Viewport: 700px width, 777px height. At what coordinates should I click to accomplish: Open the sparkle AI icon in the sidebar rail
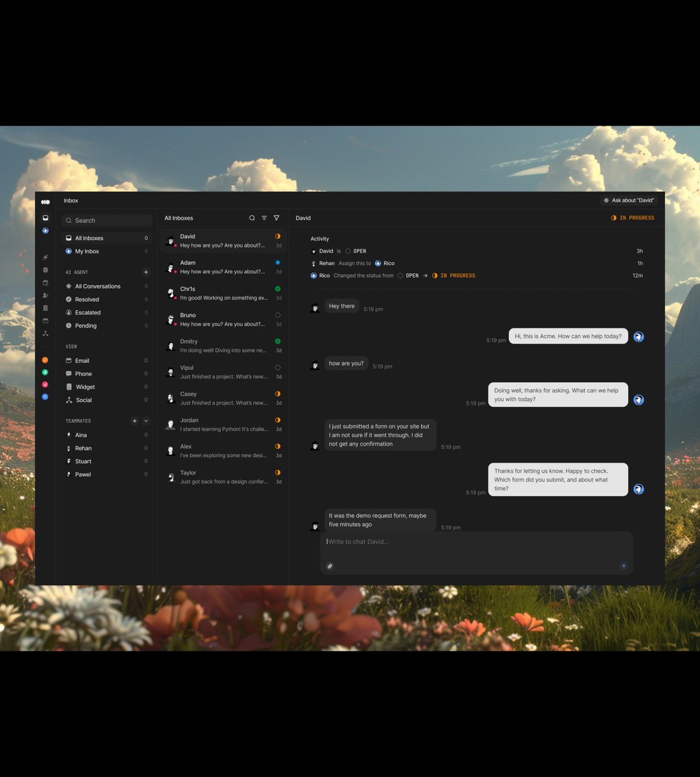45,257
